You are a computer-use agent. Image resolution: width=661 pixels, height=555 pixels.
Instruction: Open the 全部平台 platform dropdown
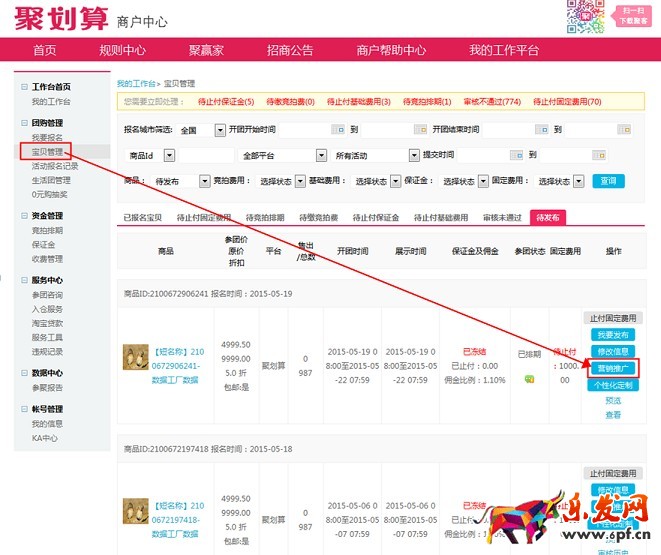pos(321,155)
